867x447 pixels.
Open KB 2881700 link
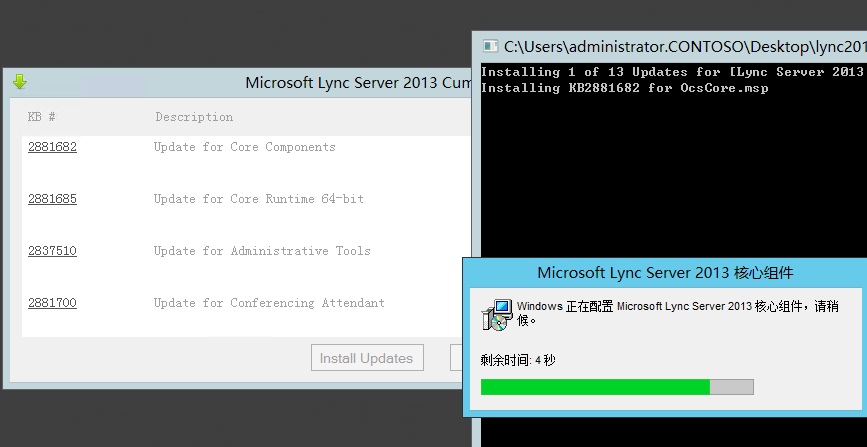[x=52, y=303]
